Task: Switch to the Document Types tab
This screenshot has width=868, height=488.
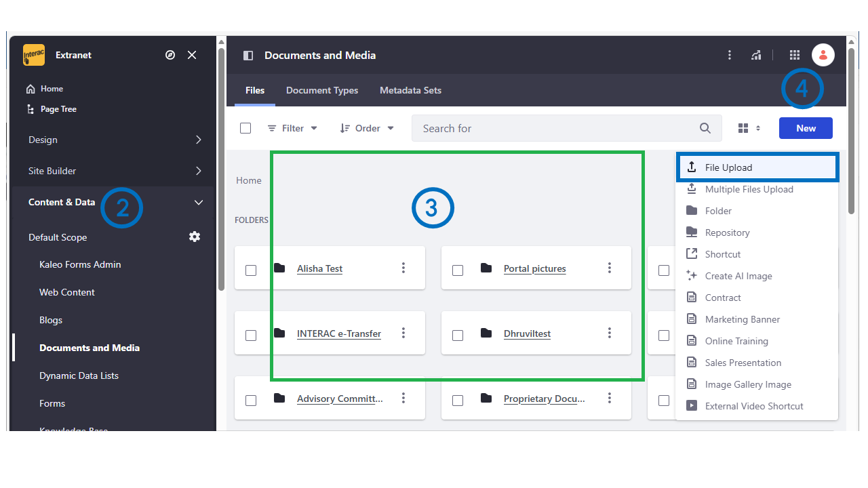Action: pyautogui.click(x=322, y=90)
